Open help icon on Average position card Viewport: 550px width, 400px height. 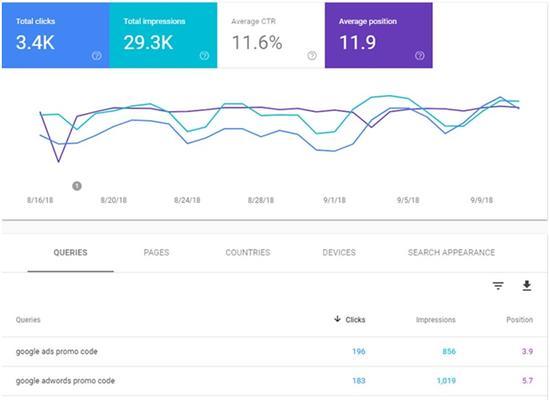(420, 55)
